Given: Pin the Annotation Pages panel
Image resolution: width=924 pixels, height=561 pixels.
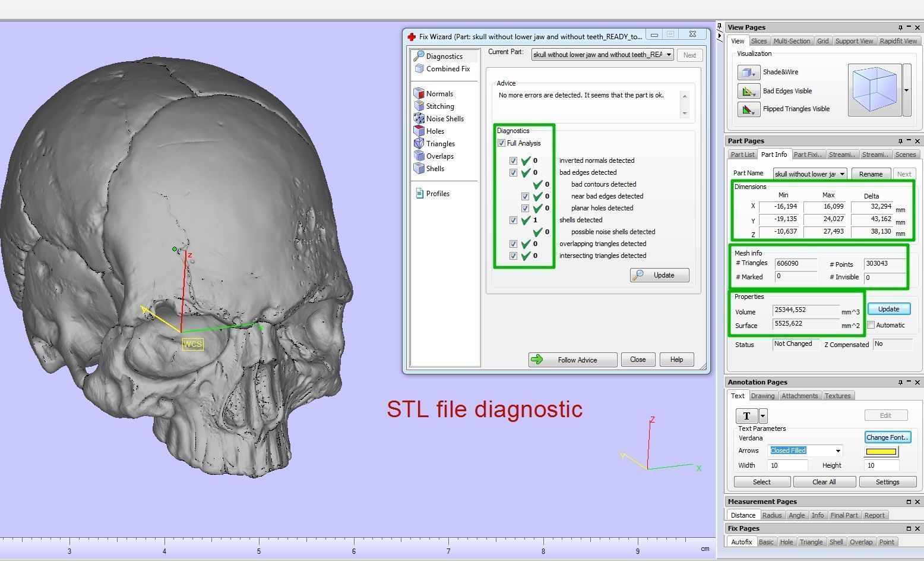Looking at the screenshot, I should (900, 382).
